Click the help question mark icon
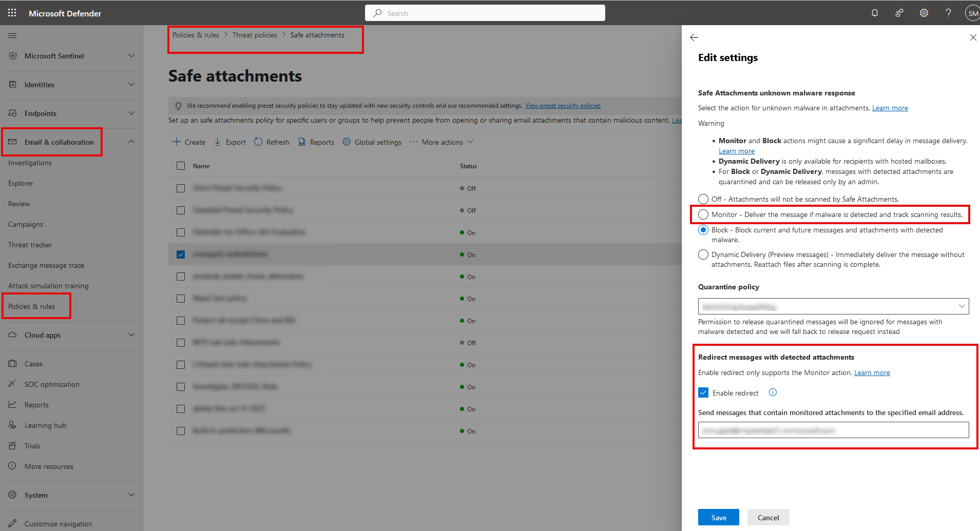This screenshot has width=980, height=531. tap(948, 13)
